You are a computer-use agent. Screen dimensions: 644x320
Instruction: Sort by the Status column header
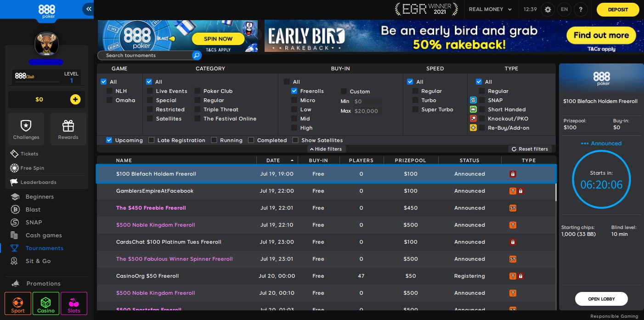pos(469,160)
